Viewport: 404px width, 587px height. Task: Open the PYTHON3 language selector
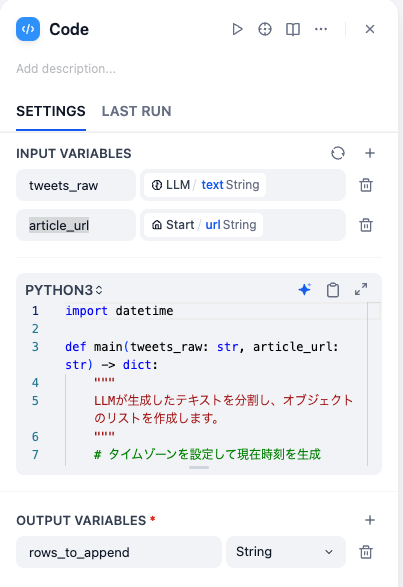64,290
